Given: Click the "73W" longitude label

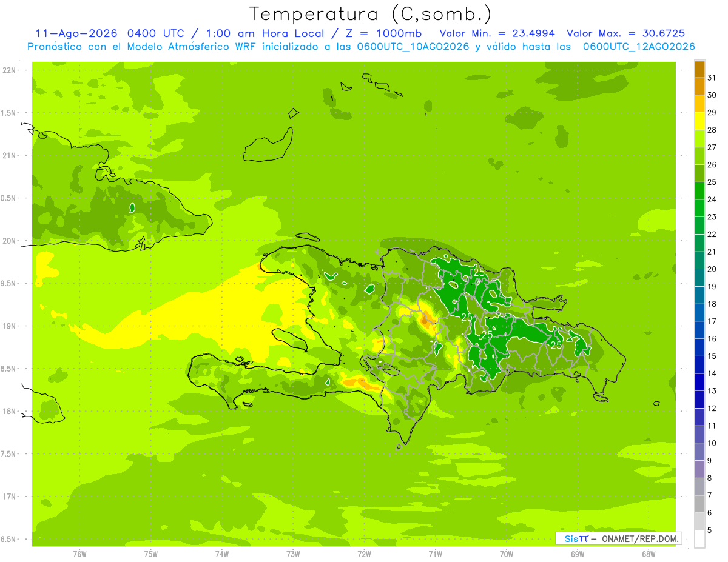Looking at the screenshot, I should click(293, 554).
